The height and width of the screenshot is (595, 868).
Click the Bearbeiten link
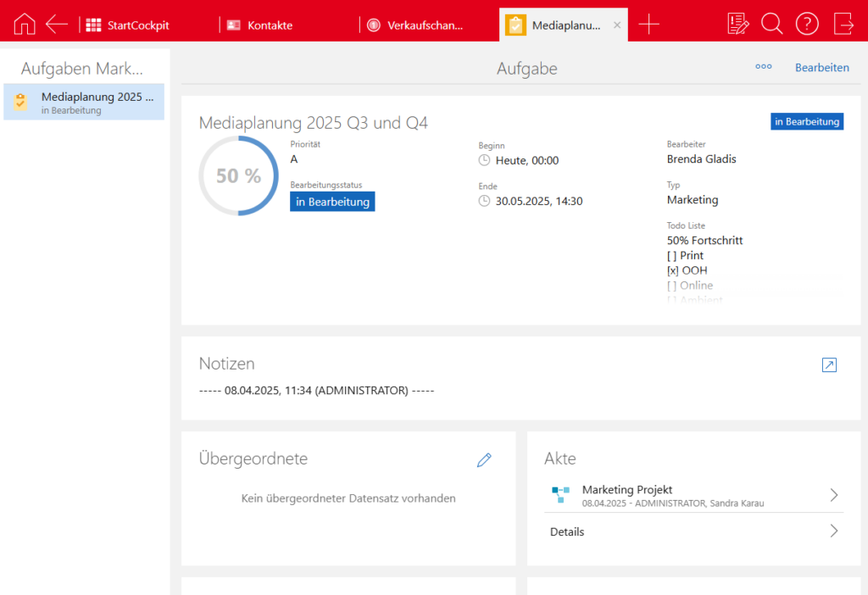(x=822, y=67)
